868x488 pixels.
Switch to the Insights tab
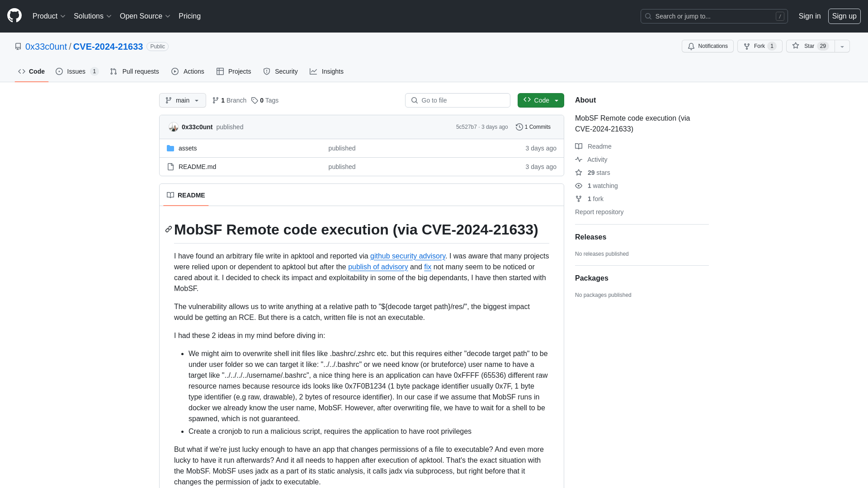click(x=326, y=71)
